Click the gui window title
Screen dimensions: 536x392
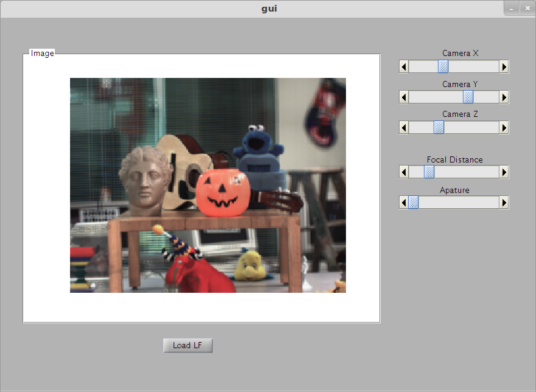[x=269, y=9]
